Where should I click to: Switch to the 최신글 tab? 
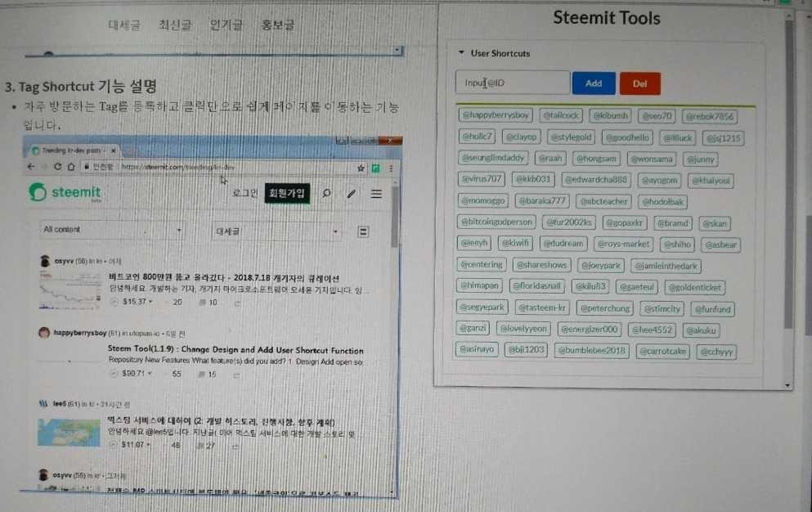click(x=174, y=25)
